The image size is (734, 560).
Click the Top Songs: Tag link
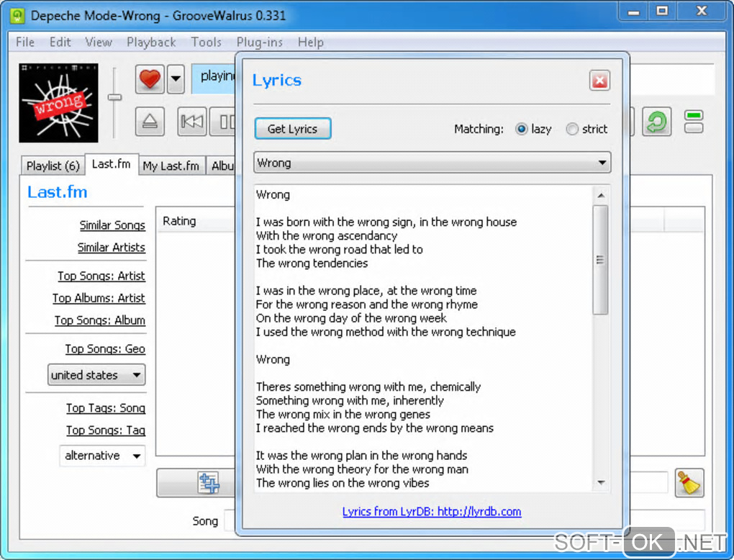[x=105, y=430]
